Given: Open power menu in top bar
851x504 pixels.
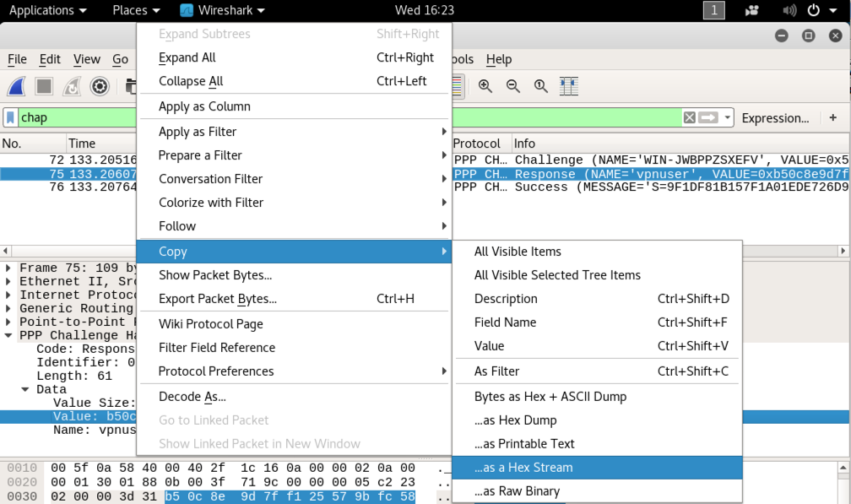Looking at the screenshot, I should pos(821,10).
